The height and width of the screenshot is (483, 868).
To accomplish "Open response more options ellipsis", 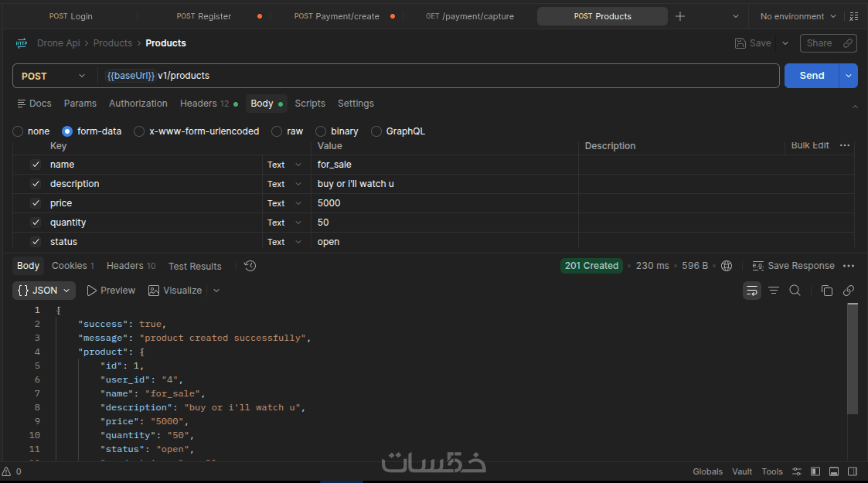I will (x=849, y=266).
